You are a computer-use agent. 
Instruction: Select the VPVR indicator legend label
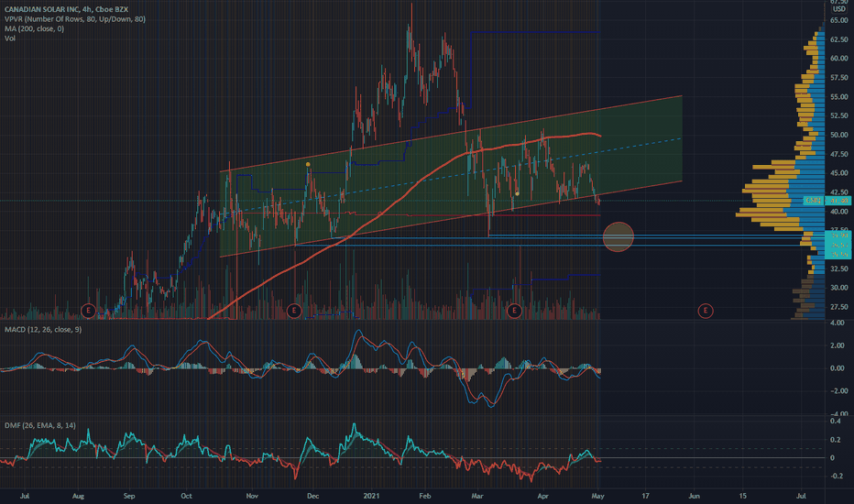[x=75, y=19]
